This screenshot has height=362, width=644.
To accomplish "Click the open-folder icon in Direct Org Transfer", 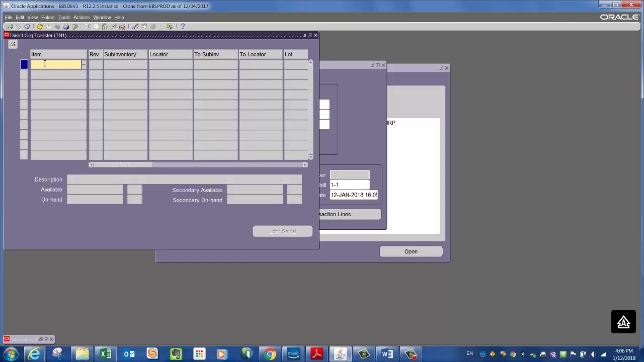I will click(x=13, y=44).
